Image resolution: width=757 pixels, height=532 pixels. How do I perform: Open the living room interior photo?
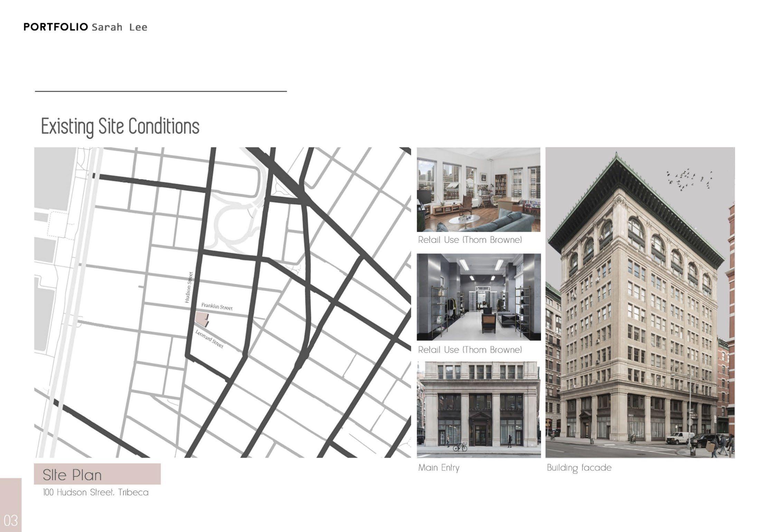coord(479,190)
